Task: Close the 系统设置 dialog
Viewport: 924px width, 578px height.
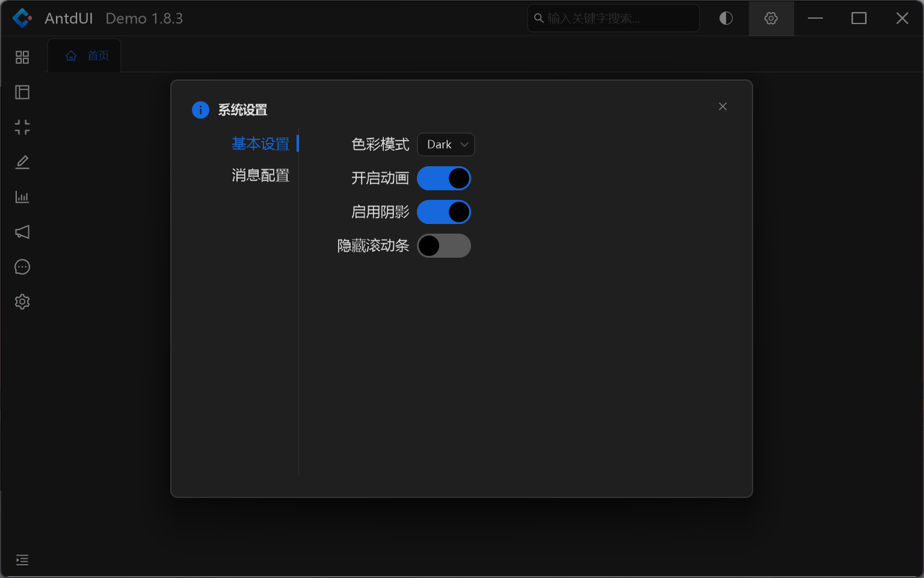Action: click(x=722, y=107)
